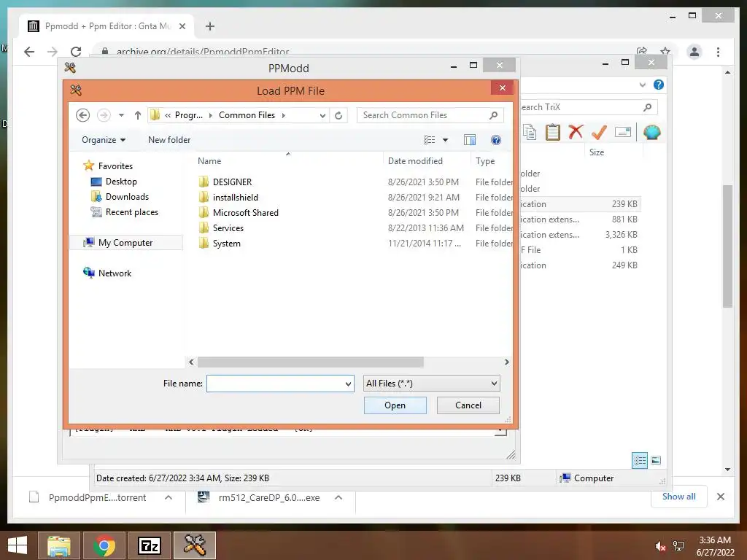Expand the address bar path dropdown
This screenshot has width=747, height=560.
point(322,115)
